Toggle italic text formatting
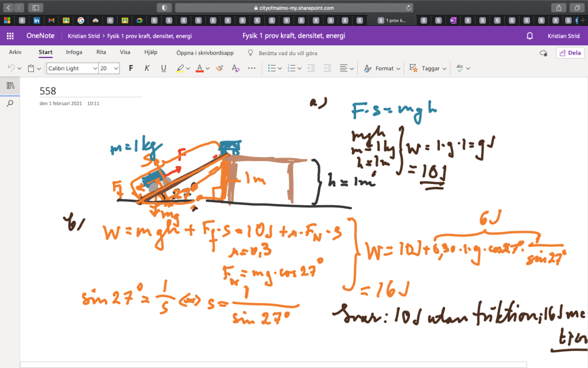Viewport: 588px width, 368px height. pos(147,68)
